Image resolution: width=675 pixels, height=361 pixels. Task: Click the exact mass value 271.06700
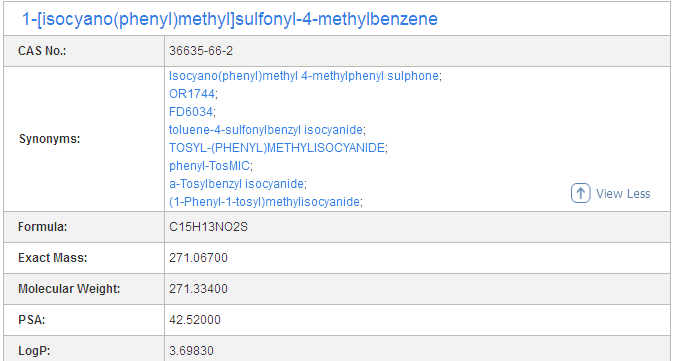198,258
